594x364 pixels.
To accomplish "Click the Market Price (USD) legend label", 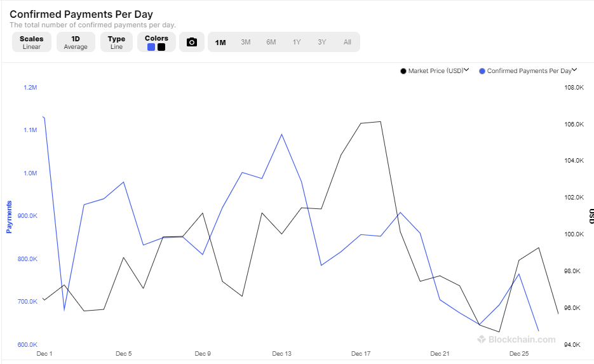I will tap(436, 71).
